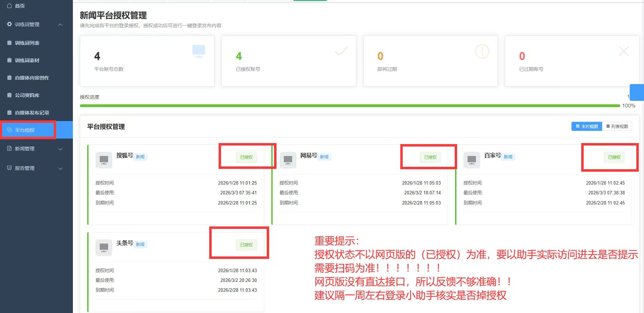This screenshot has width=644, height=313.
Task: Click the blue monitor icon in 平台账号总数 card
Action: point(199,51)
